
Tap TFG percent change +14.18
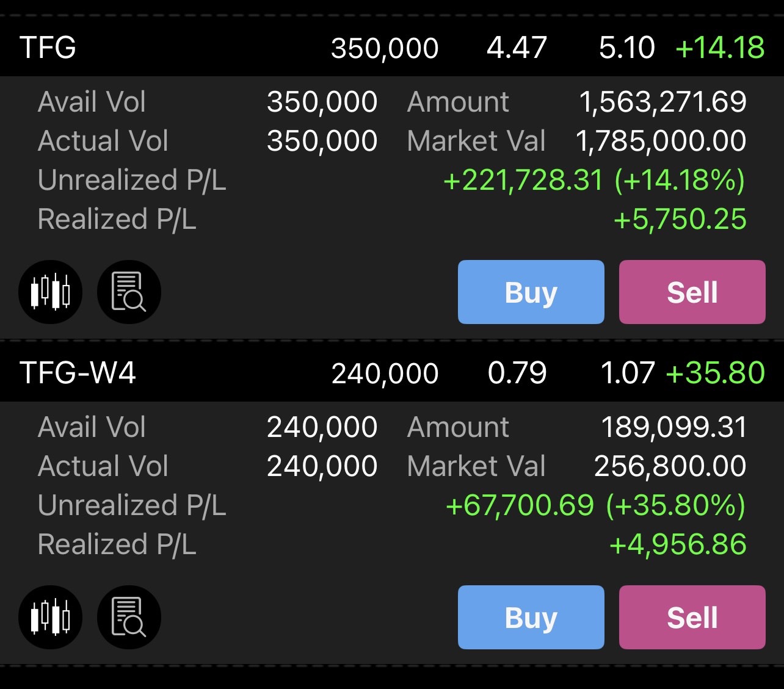click(x=720, y=48)
